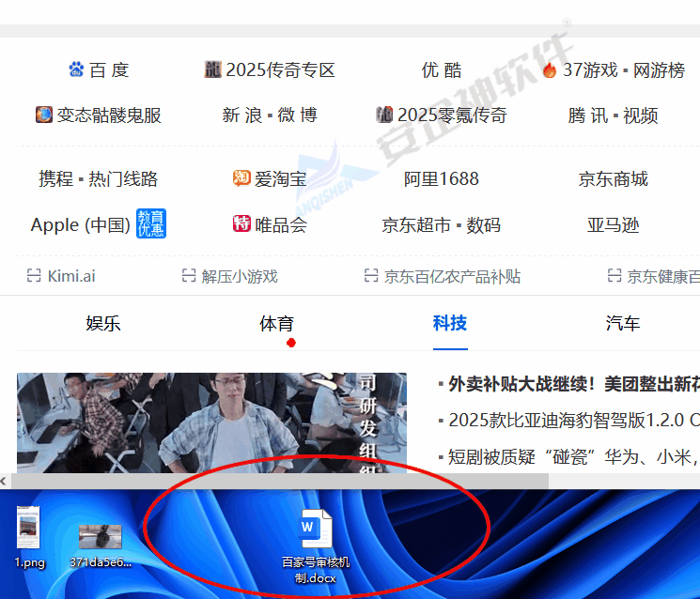The image size is (700, 599).
Task: Open the 解压小游戏 text link
Action: (240, 276)
